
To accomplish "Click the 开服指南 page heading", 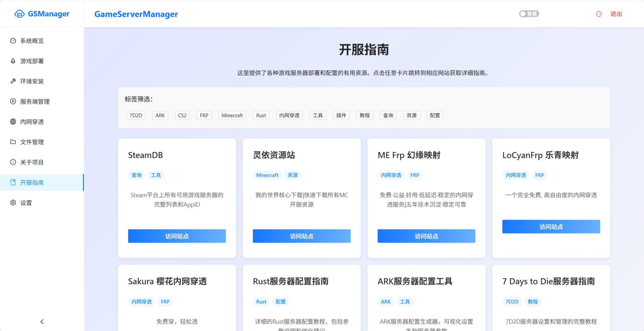I will pos(364,50).
